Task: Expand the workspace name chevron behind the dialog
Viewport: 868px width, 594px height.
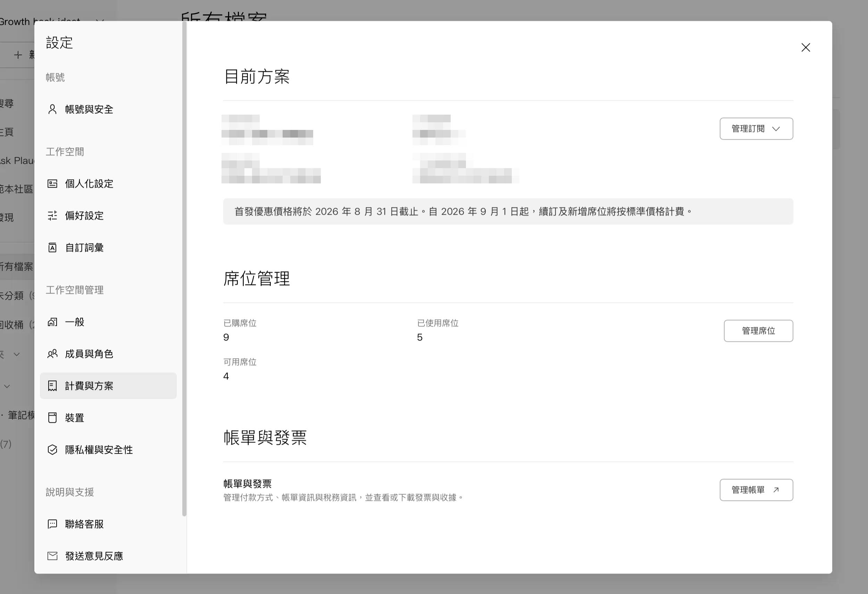Action: (x=99, y=21)
